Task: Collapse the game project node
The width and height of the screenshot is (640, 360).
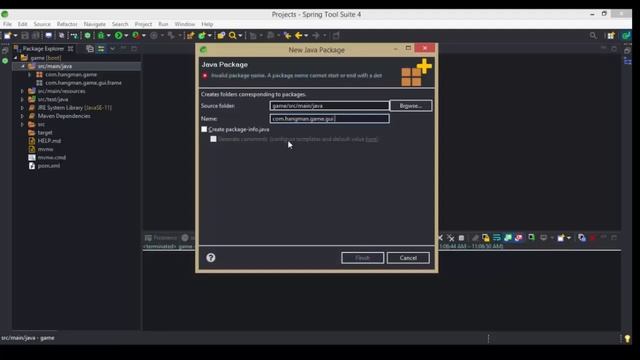Action: (x=16, y=58)
